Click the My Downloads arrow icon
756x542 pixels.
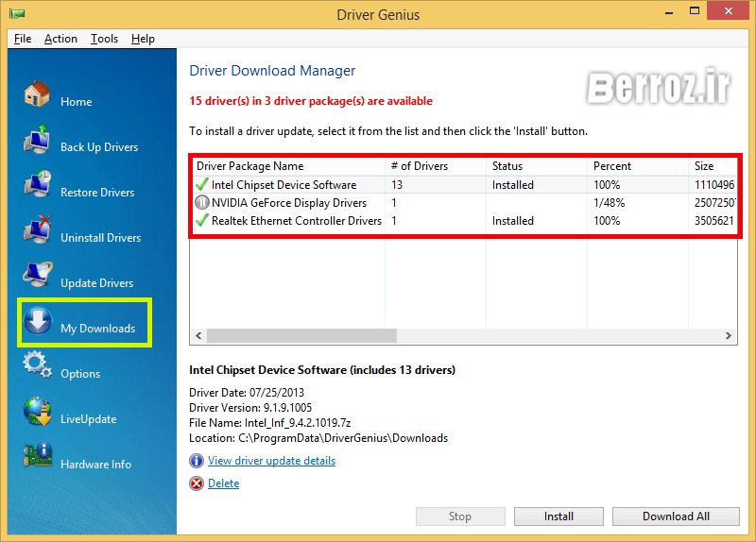[37, 322]
